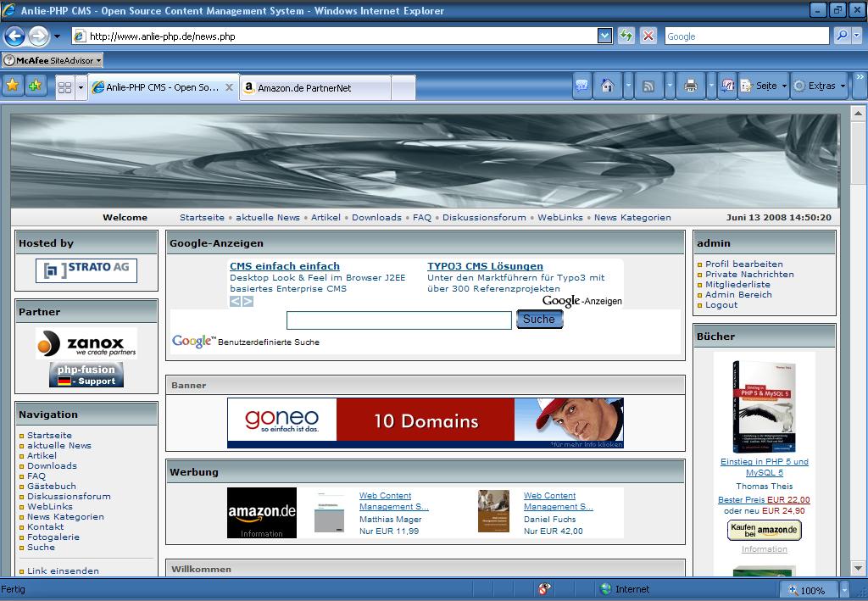Open the Extras tools menu

tap(820, 86)
